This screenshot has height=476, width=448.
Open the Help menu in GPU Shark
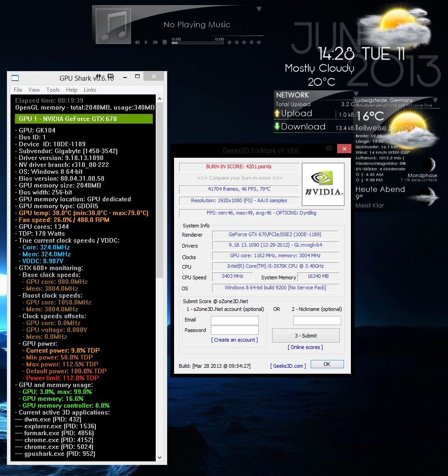coord(71,90)
